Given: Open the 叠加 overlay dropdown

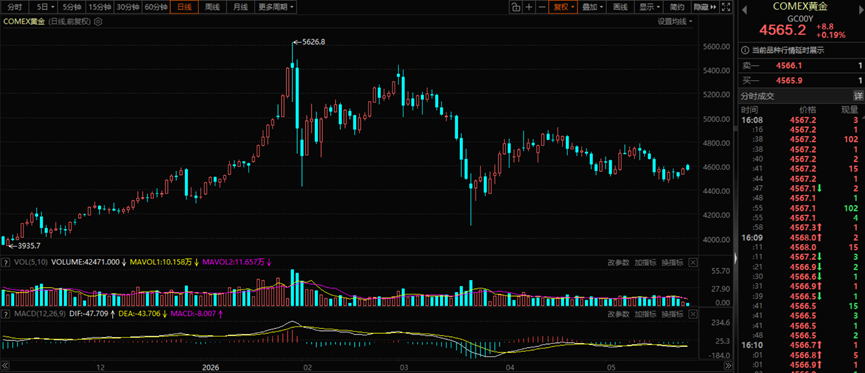Looking at the screenshot, I should coord(592,7).
